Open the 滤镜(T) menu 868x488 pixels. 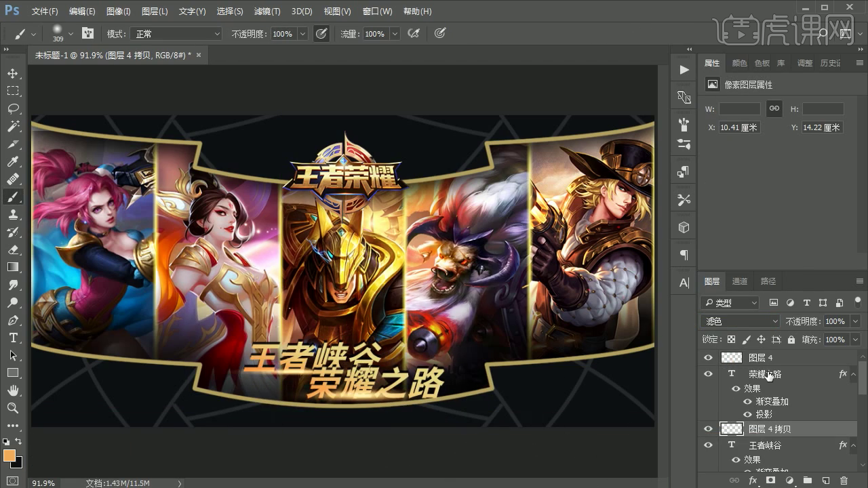point(267,12)
